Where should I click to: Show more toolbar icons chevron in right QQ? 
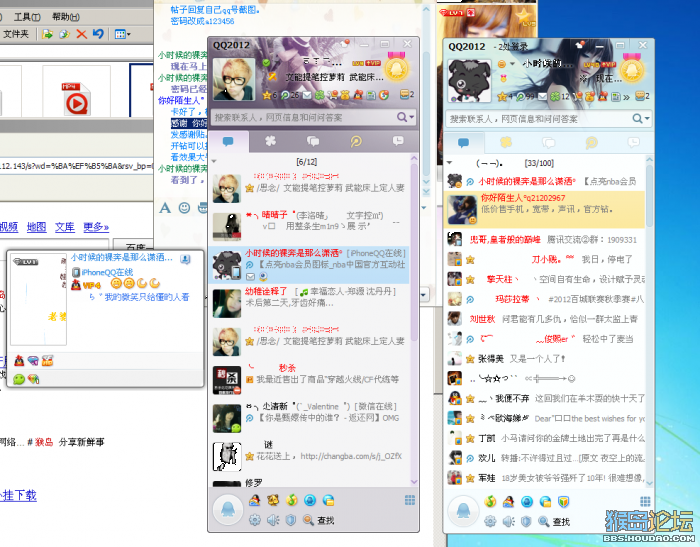627,97
